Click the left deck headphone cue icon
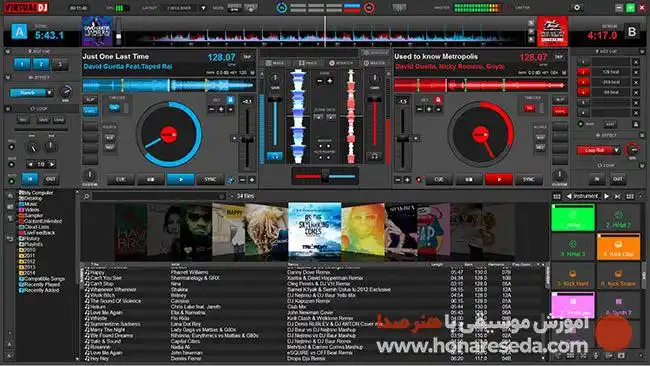This screenshot has height=366, width=650. 274,156
